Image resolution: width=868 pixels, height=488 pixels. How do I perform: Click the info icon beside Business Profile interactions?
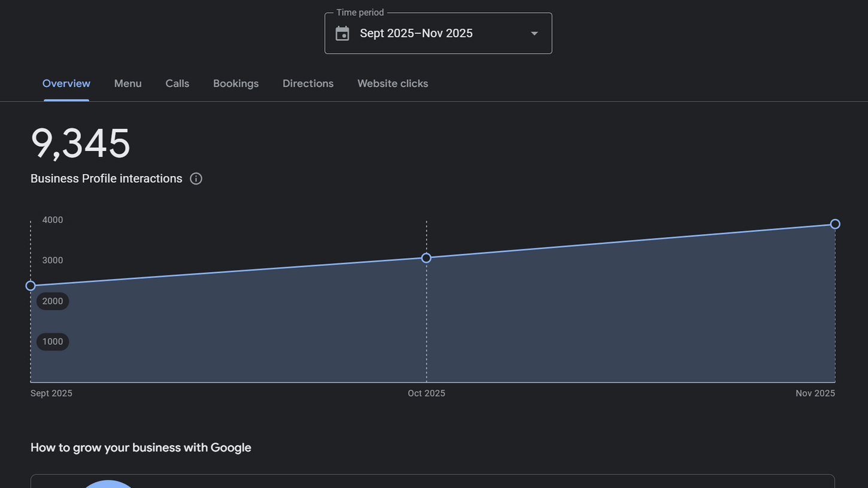[196, 178]
